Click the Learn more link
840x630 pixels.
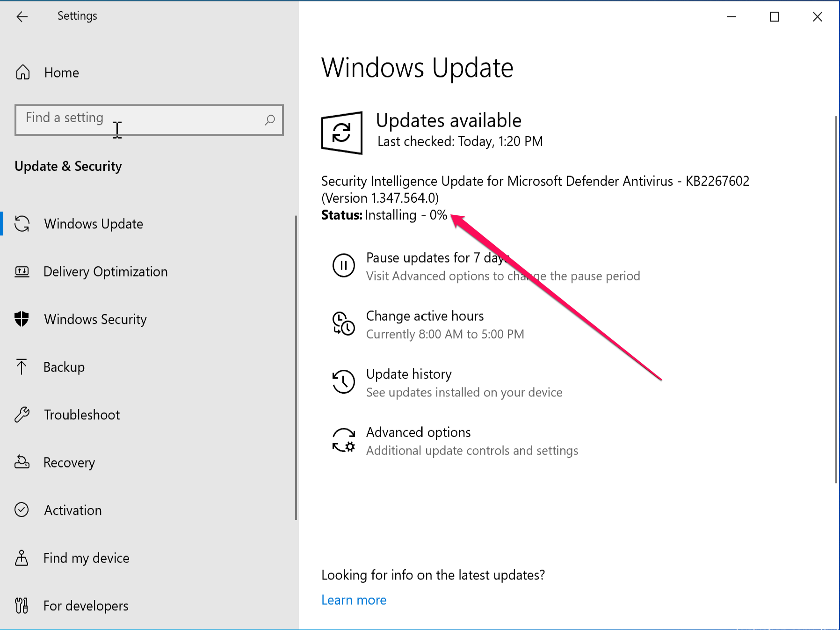354,600
